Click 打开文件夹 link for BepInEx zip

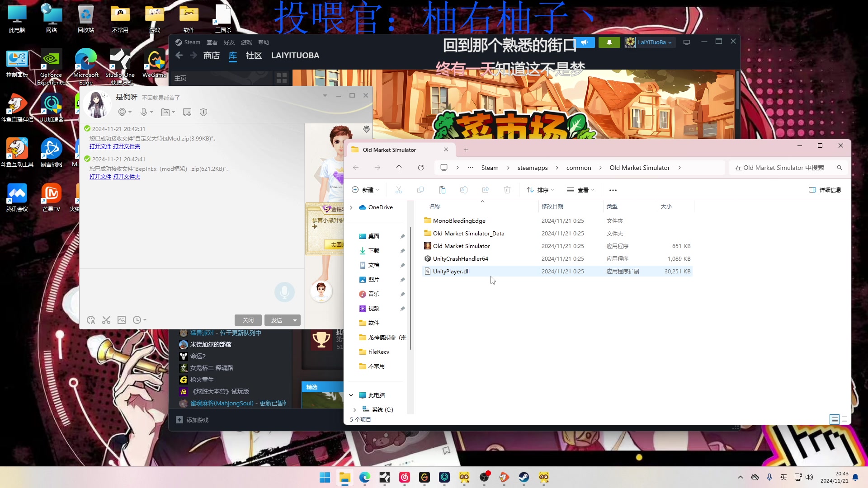tap(127, 177)
